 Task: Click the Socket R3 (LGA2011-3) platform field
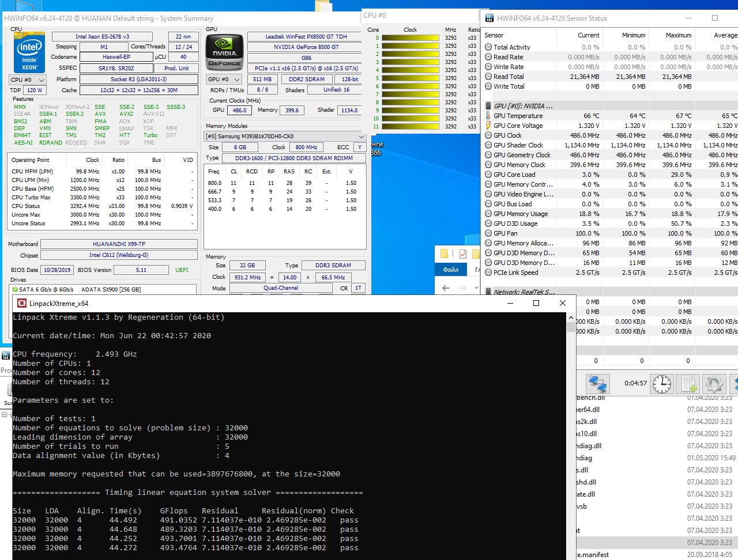point(138,80)
